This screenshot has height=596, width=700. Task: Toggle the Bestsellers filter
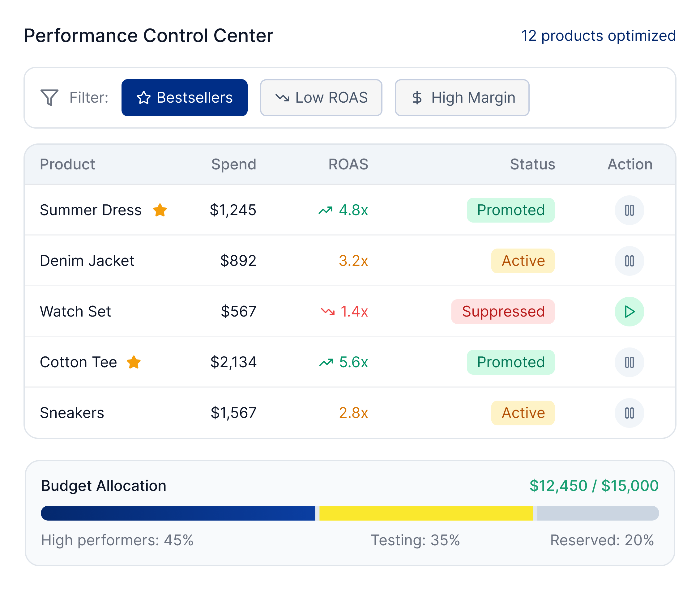(x=185, y=98)
